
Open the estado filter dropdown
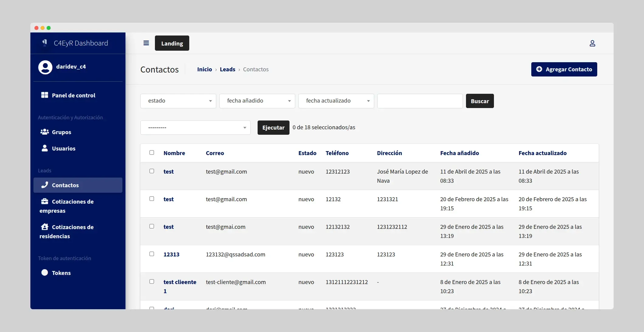pos(178,101)
